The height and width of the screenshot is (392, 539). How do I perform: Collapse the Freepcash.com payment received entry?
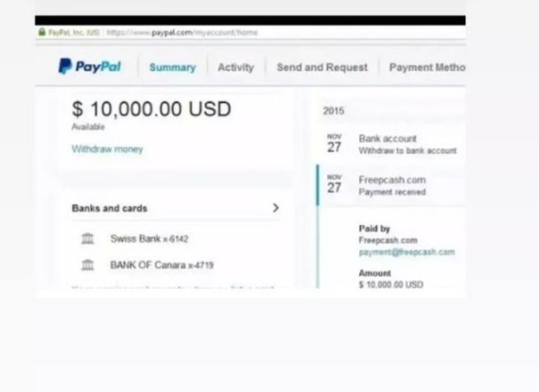pyautogui.click(x=391, y=185)
